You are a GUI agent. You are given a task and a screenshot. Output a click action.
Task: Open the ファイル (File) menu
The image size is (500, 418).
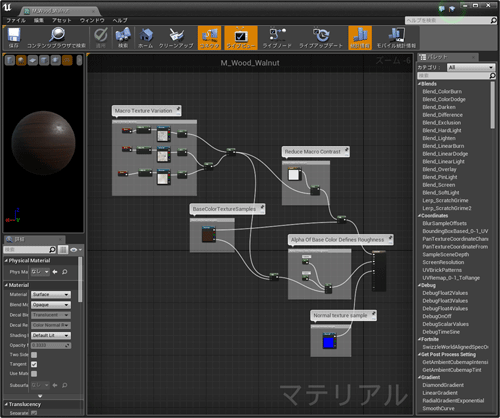[x=16, y=20]
